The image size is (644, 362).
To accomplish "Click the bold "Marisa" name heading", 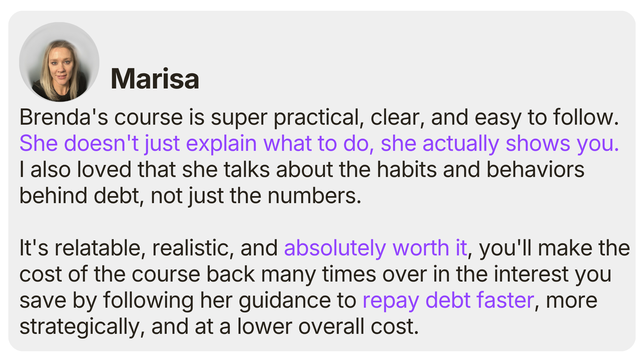I will coord(155,79).
